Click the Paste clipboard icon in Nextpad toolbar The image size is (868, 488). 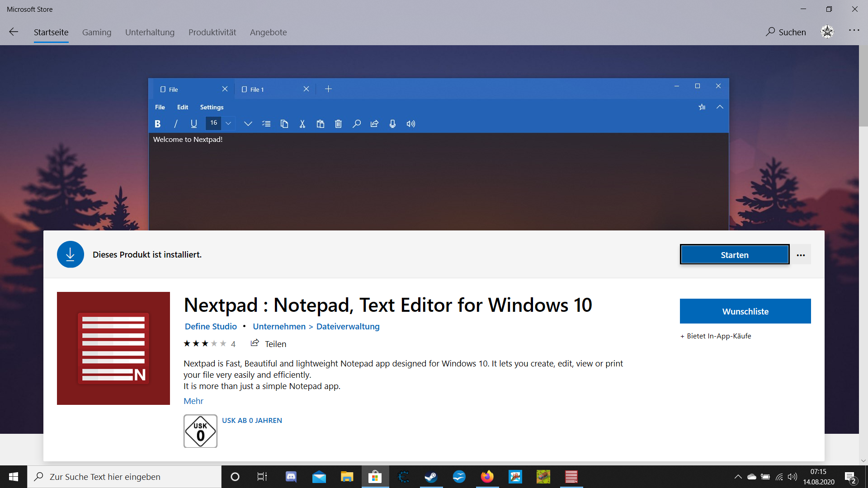coord(321,124)
